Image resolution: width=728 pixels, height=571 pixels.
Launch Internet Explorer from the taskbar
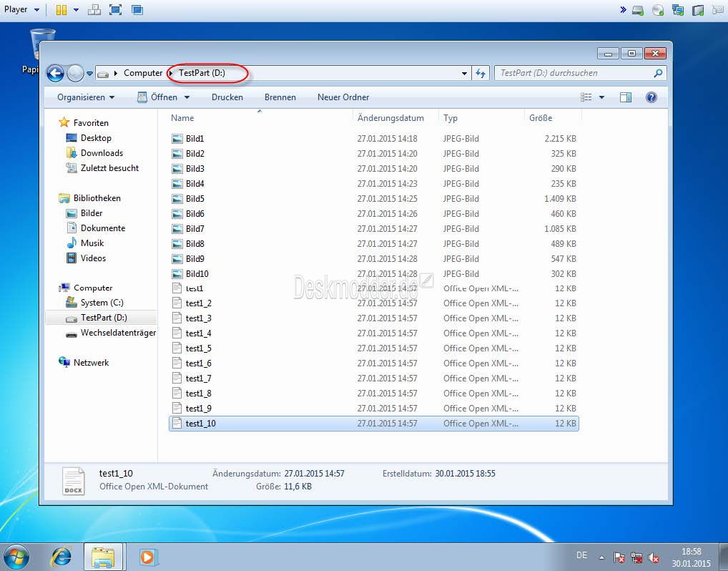[62, 557]
